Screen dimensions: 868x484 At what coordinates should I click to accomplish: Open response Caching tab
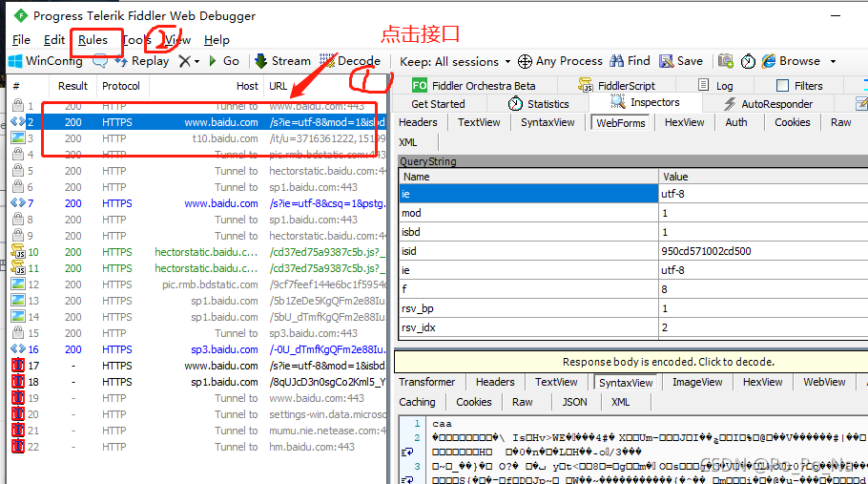[417, 402]
